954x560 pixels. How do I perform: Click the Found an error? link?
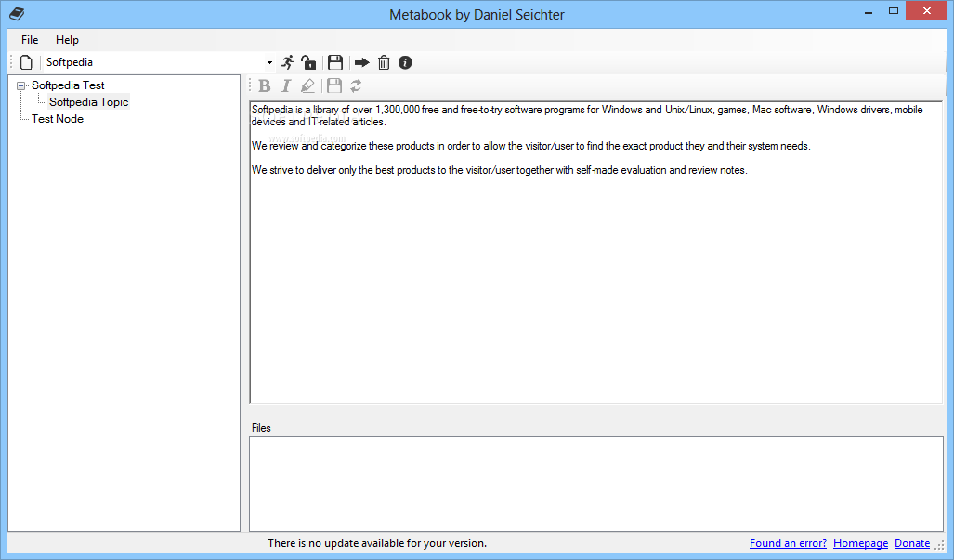788,543
